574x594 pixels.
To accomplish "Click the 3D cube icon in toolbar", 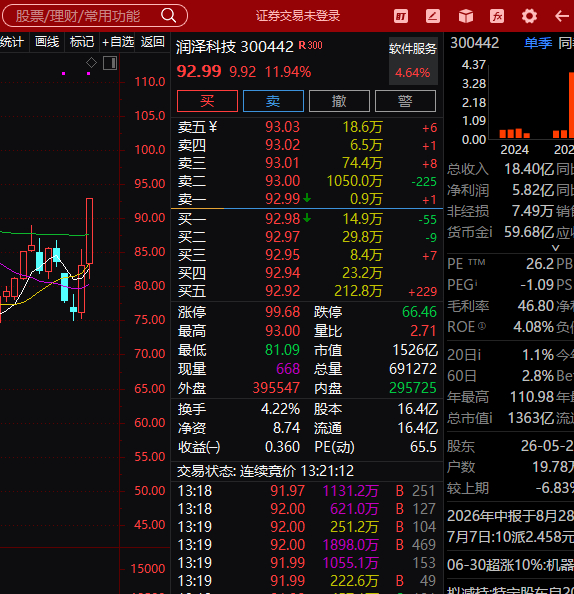I will 466,16.
